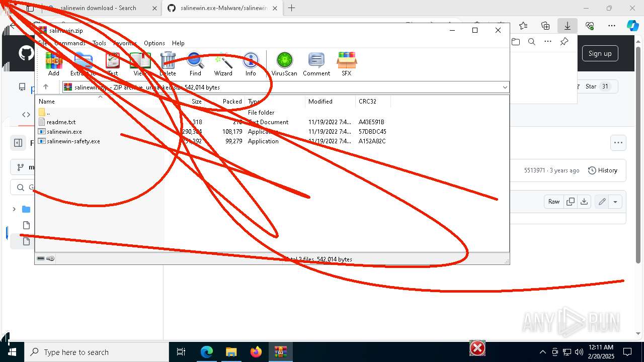
Task: Open the Favorites menu in WinRAR
Action: point(125,43)
